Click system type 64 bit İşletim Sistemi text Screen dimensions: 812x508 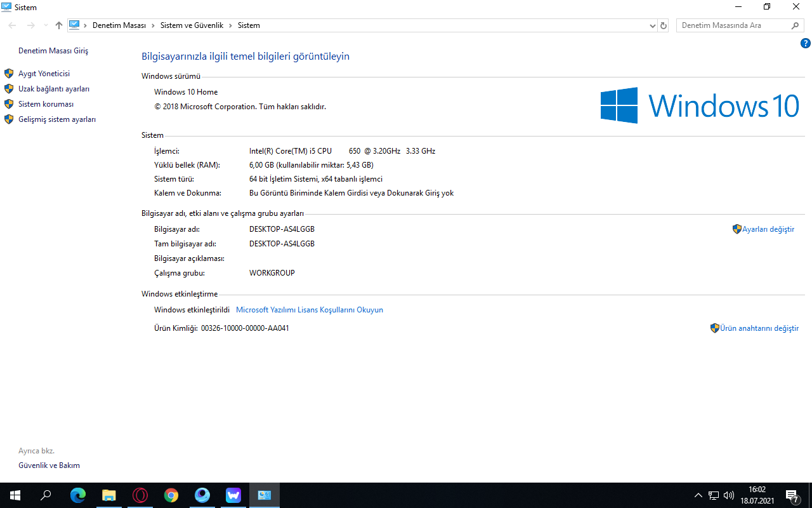(316, 179)
